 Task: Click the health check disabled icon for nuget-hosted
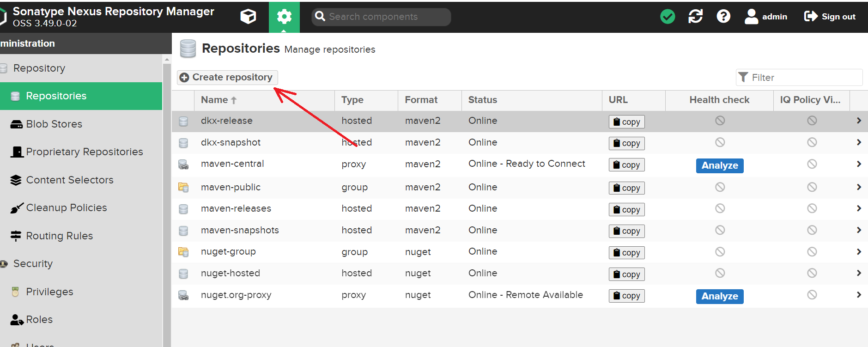tap(720, 273)
